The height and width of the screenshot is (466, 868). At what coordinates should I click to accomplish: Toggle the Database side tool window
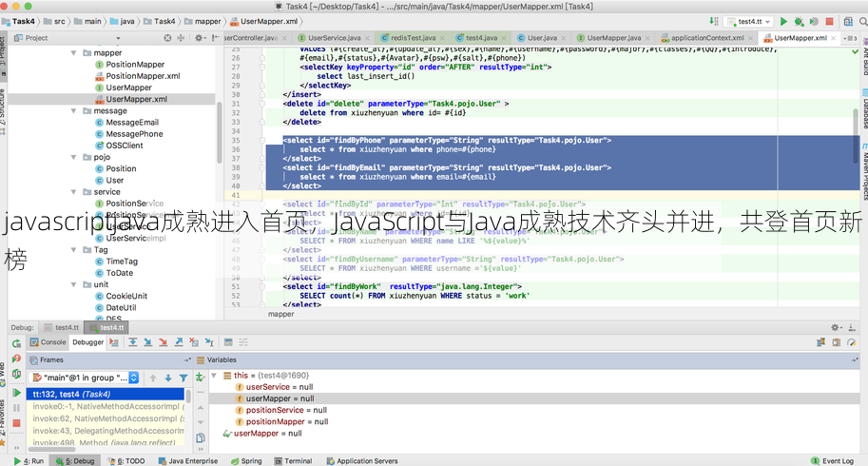coord(865,108)
